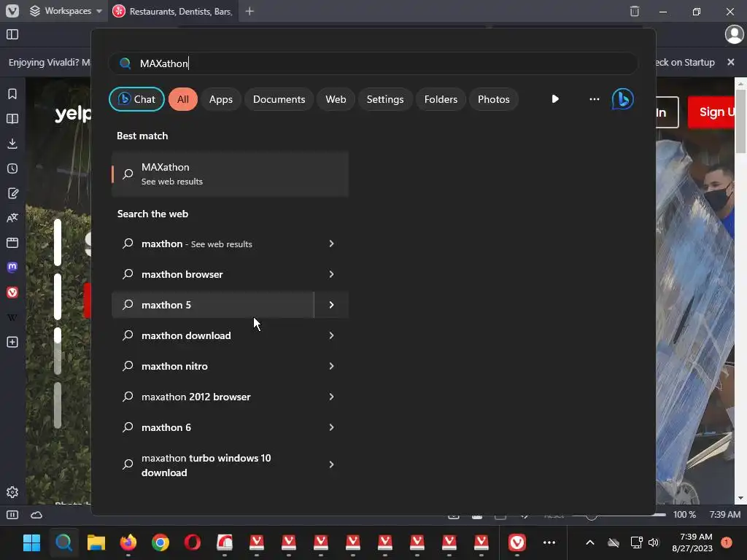Image resolution: width=747 pixels, height=560 pixels.
Task: Expand the 'maxthon browser' chevron
Action: click(x=332, y=274)
